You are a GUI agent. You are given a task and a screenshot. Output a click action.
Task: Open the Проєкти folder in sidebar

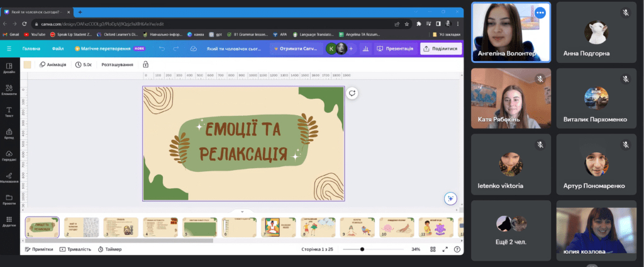pos(9,199)
